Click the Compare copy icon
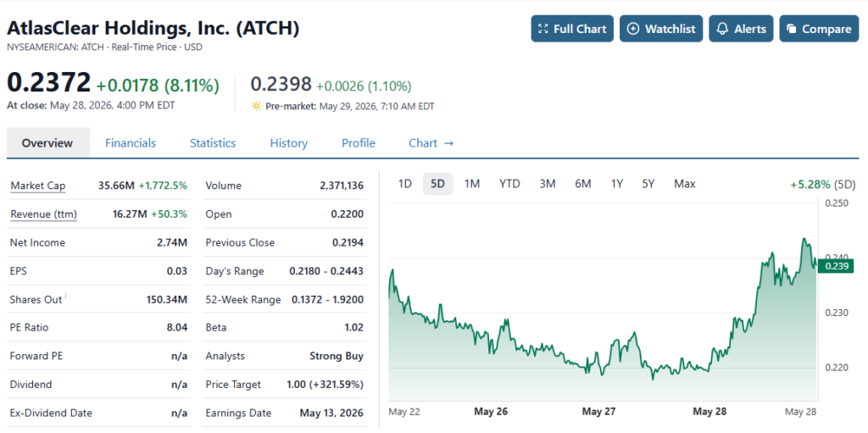 [792, 29]
